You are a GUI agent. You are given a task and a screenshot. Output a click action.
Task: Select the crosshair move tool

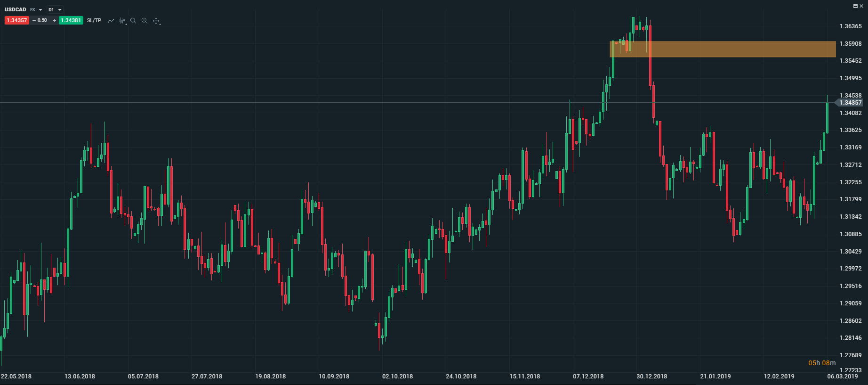[x=156, y=21]
